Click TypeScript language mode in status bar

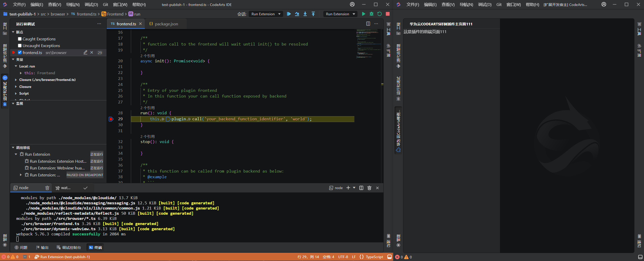(x=374, y=257)
